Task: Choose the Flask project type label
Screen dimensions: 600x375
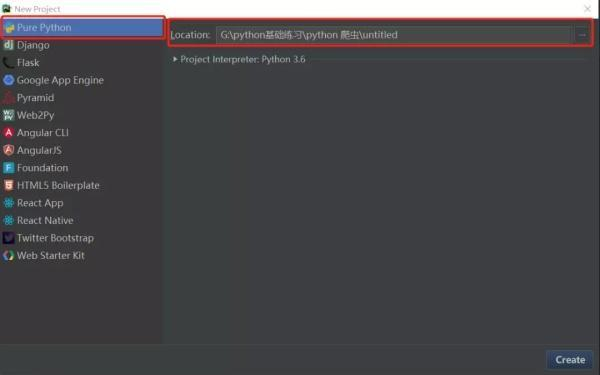Action: click(28, 62)
